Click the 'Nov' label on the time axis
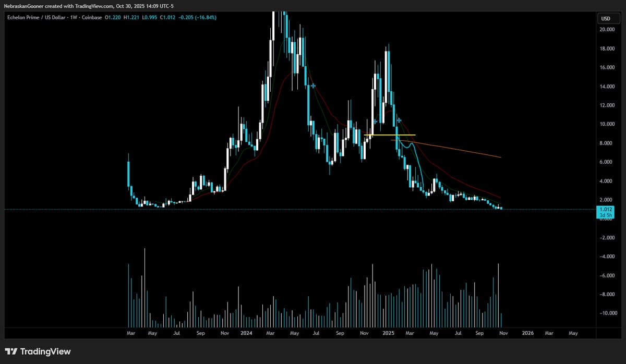Image resolution: width=626 pixels, height=364 pixels. point(503,333)
